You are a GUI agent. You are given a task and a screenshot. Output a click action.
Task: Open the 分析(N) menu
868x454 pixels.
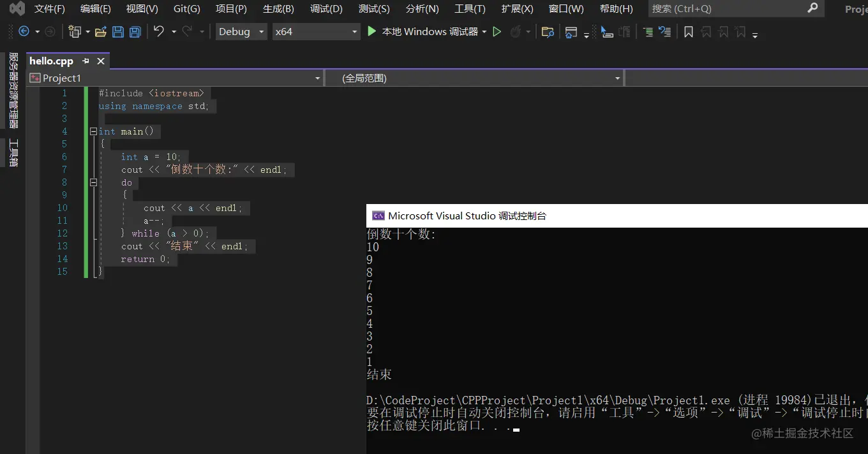(423, 8)
